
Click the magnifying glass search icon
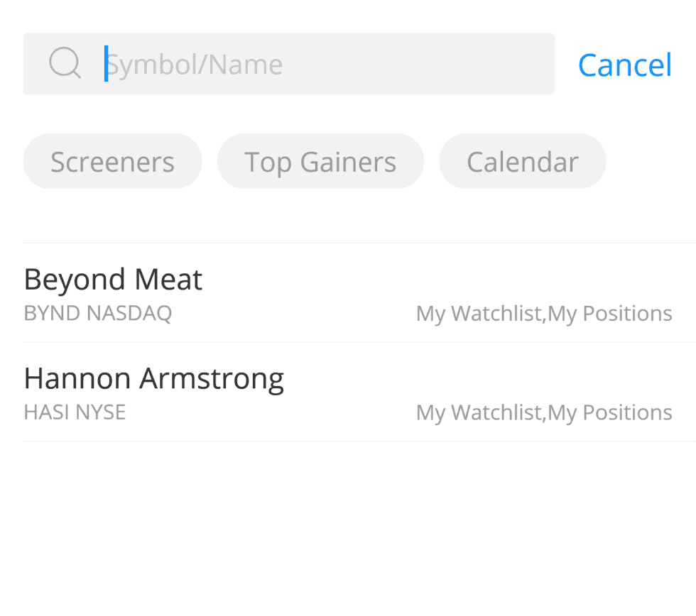tap(65, 63)
